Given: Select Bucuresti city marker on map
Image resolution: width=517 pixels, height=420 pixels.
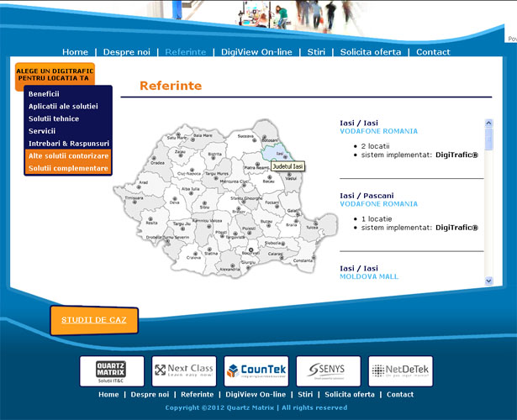Looking at the screenshot, I should tap(251, 250).
